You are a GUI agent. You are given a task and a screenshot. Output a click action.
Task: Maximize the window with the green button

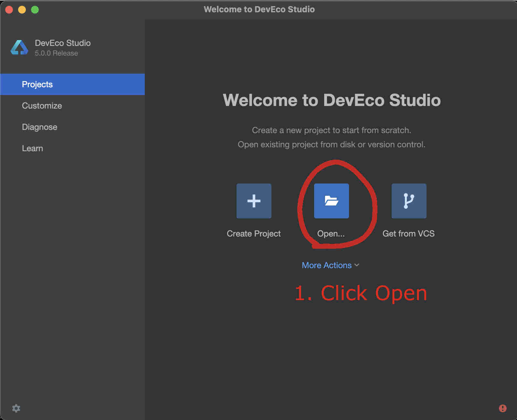35,10
